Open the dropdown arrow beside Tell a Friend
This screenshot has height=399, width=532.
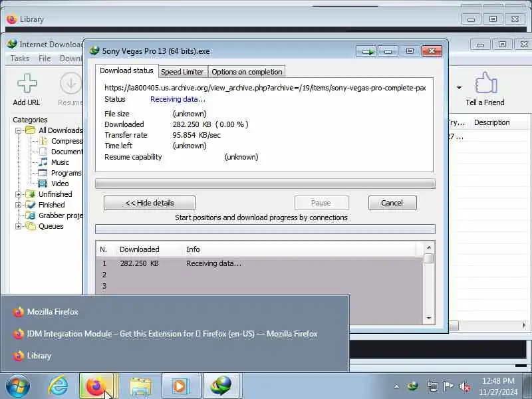(x=459, y=88)
